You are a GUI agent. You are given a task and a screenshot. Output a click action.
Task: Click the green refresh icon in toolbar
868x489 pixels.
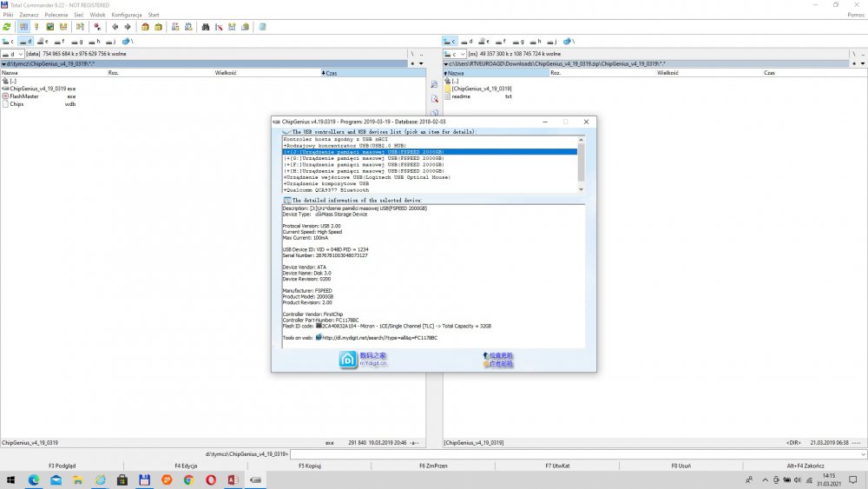(x=7, y=27)
